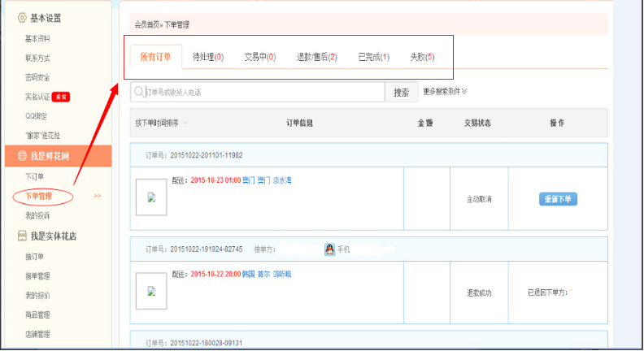
Task: Click the QQ penguin icon in the order header
Action: coord(329,249)
